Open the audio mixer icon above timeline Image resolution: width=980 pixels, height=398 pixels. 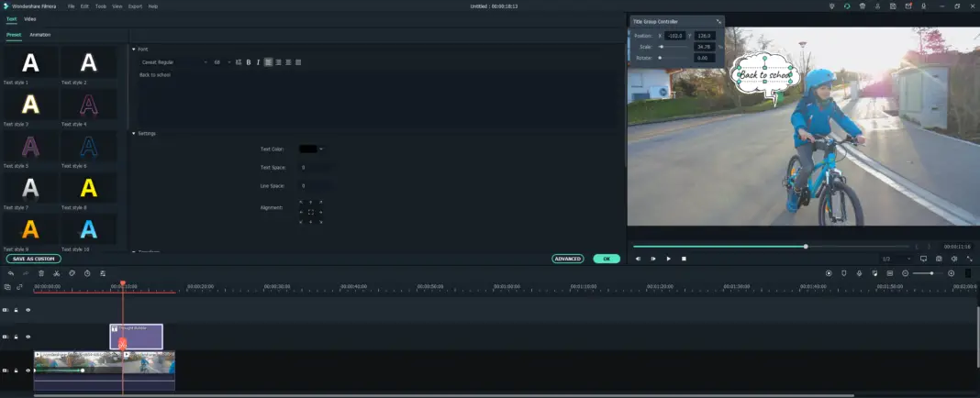point(874,273)
